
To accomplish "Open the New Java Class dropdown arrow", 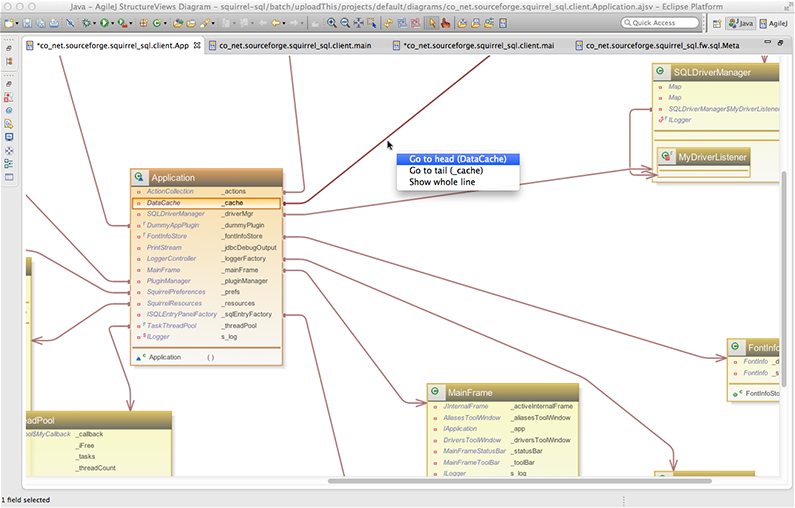I will point(165,23).
